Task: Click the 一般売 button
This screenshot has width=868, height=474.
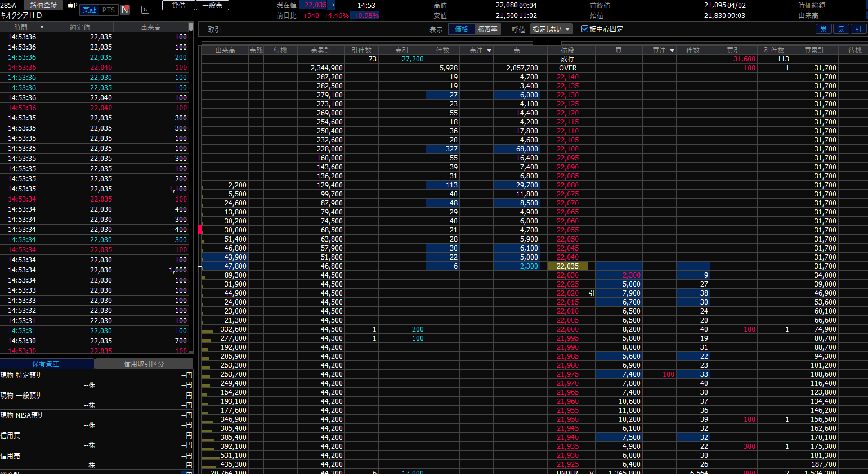Action: (x=212, y=5)
